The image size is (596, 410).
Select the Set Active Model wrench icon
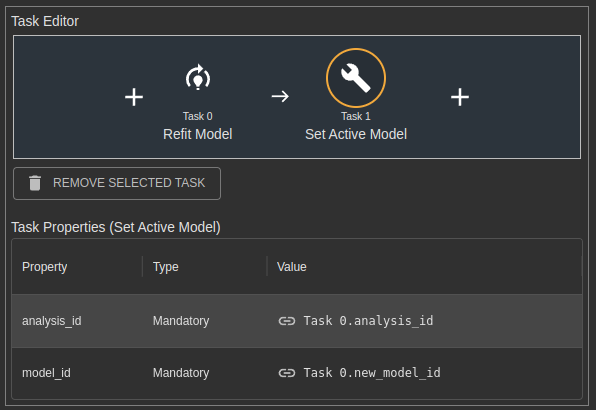coord(356,78)
